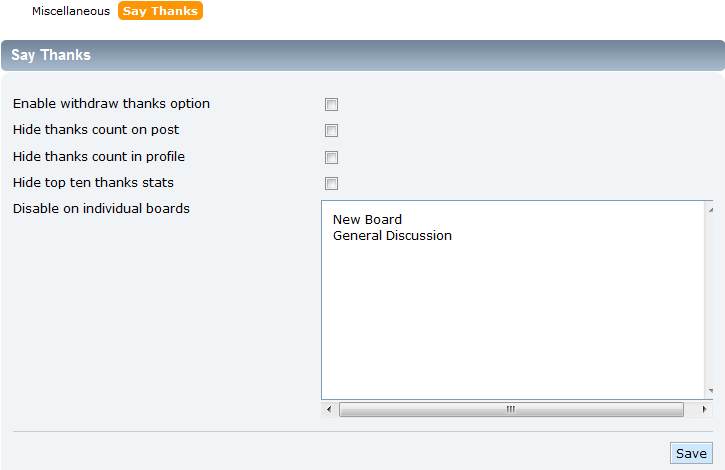Viewport: 725px width, 470px height.
Task: Click the list's vertical scrollbar up arrow
Action: [x=710, y=210]
